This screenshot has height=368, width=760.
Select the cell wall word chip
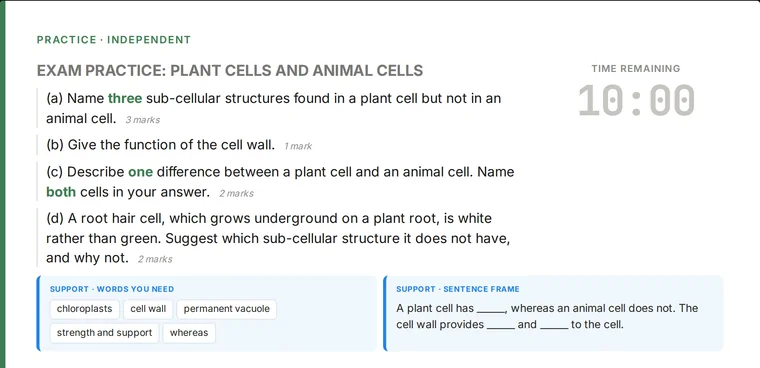148,309
